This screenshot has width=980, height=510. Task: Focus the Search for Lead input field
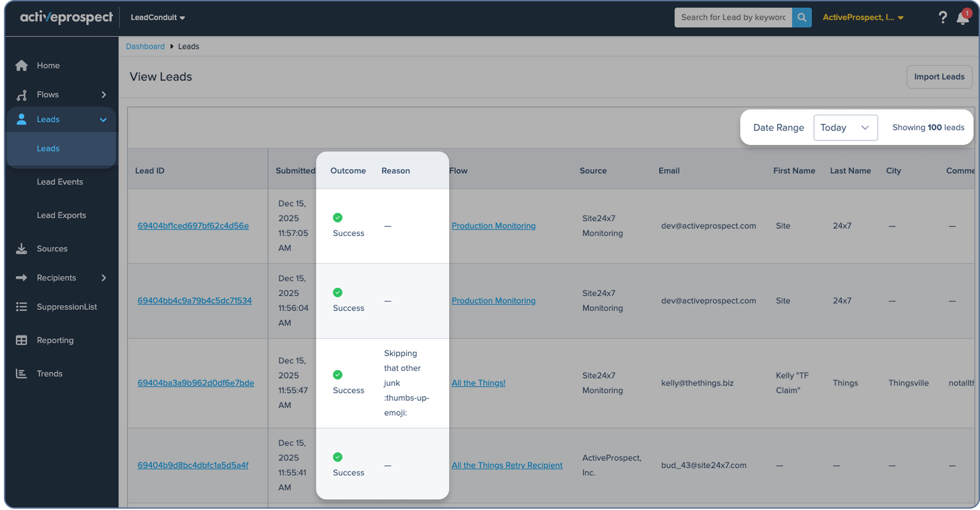(733, 17)
